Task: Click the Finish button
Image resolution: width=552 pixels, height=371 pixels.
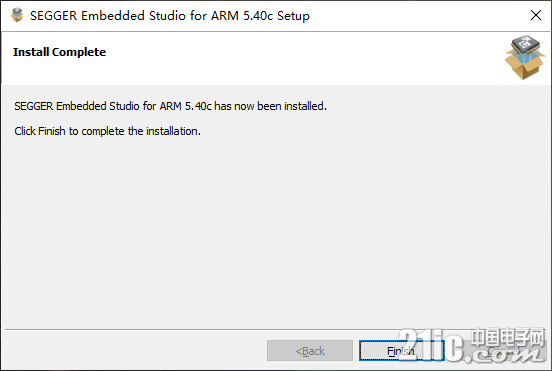Action: [x=401, y=351]
